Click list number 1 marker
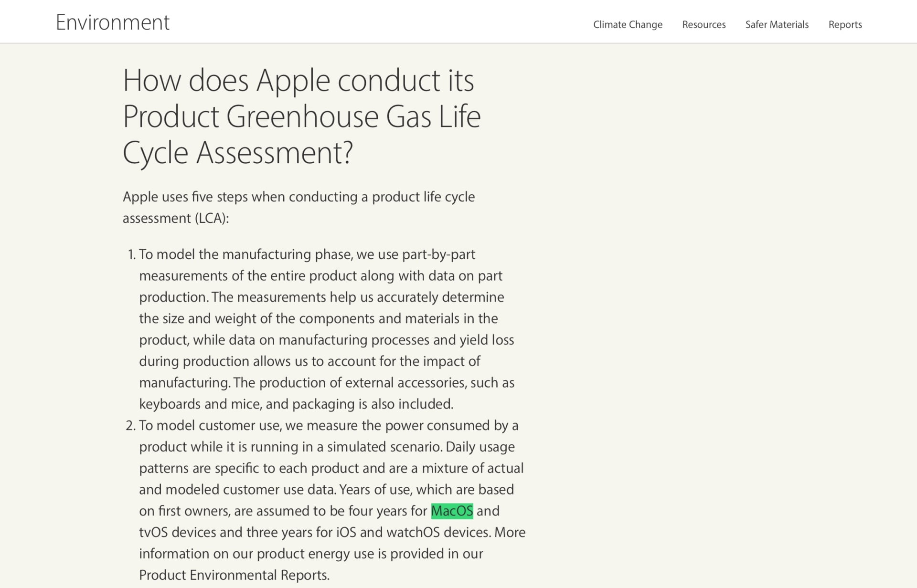The height and width of the screenshot is (588, 917). [x=131, y=254]
